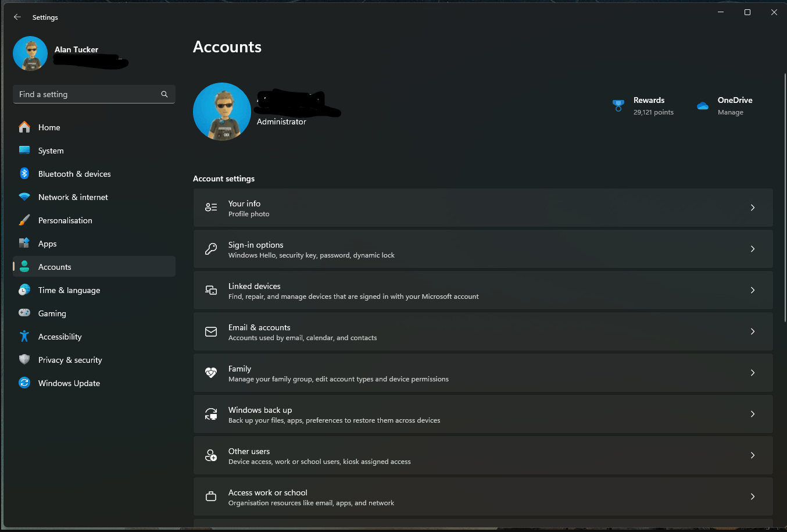Go to System settings label
Screen dimensions: 787x532
coord(51,151)
